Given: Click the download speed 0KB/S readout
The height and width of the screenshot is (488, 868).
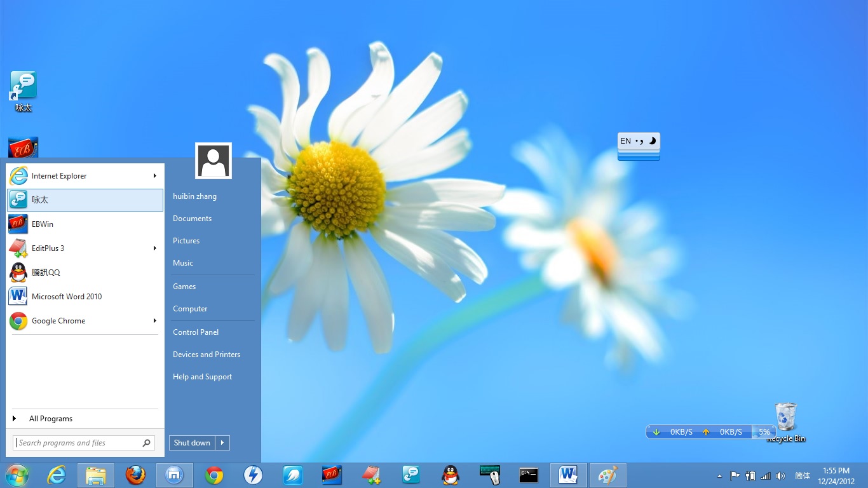Looking at the screenshot, I should [x=681, y=432].
